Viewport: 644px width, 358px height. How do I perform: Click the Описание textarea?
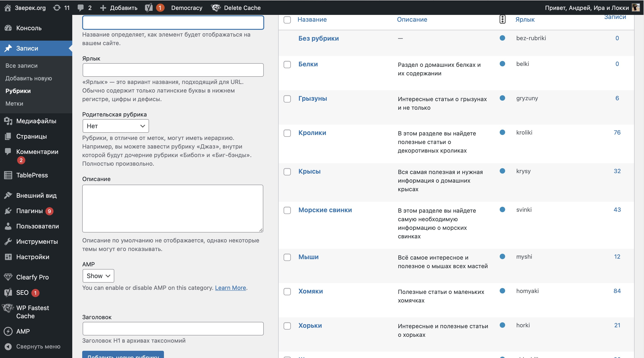point(173,209)
